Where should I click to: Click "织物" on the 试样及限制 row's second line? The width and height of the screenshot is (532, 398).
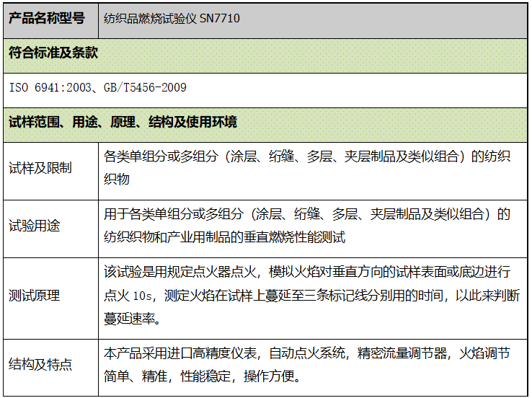point(117,179)
